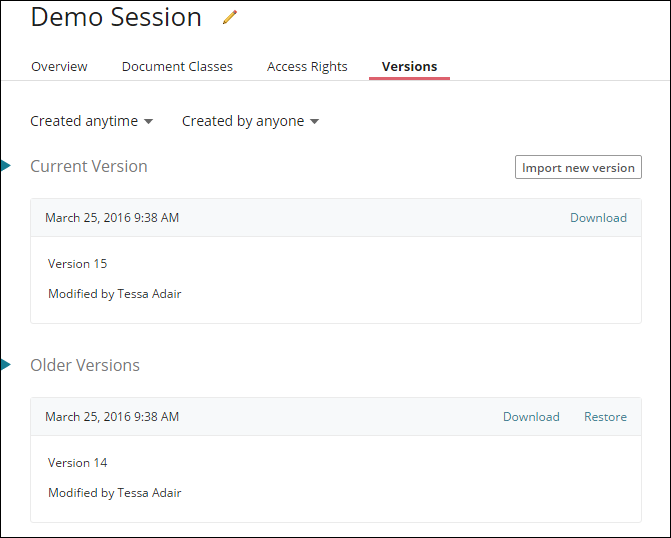671x538 pixels.
Task: Click the Version 14 label text
Action: [x=77, y=463]
